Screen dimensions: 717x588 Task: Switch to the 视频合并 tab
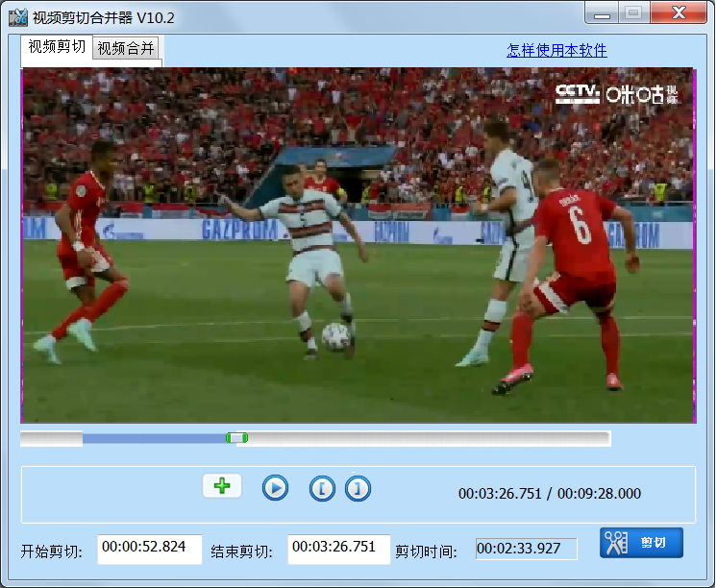coord(126,48)
